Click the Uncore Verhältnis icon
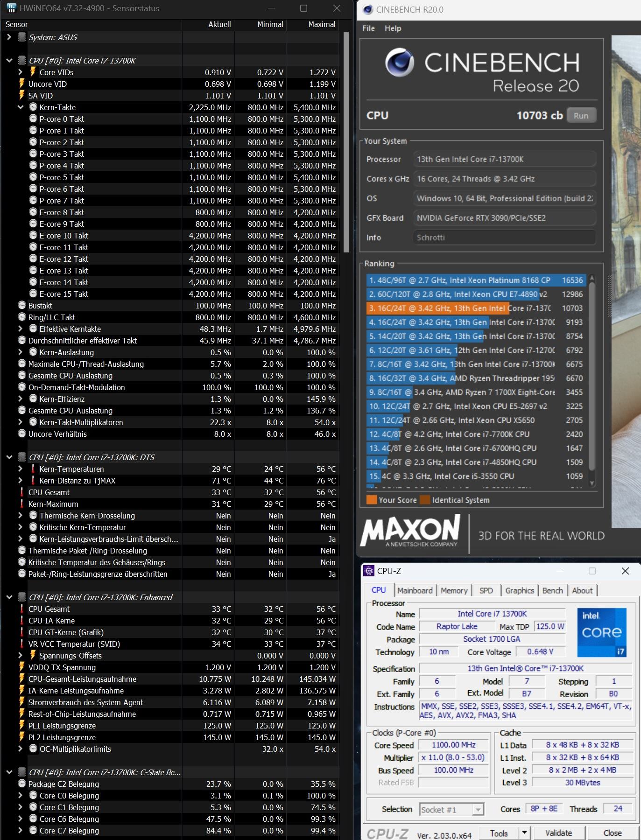The height and width of the screenshot is (840, 641). click(22, 434)
